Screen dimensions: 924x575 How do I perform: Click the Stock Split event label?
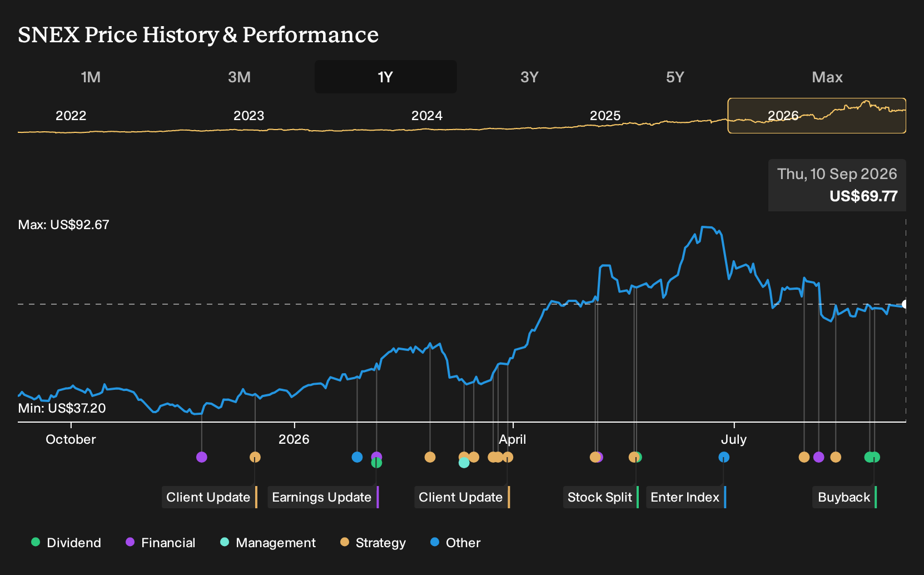(601, 497)
